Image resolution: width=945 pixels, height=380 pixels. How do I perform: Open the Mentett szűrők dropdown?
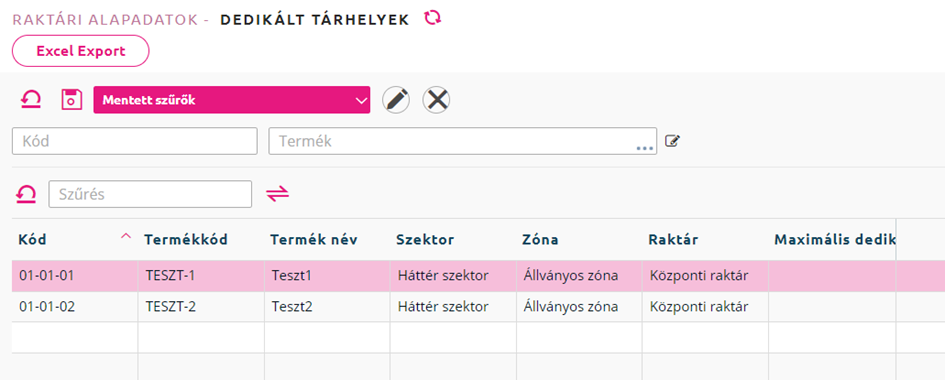click(231, 100)
